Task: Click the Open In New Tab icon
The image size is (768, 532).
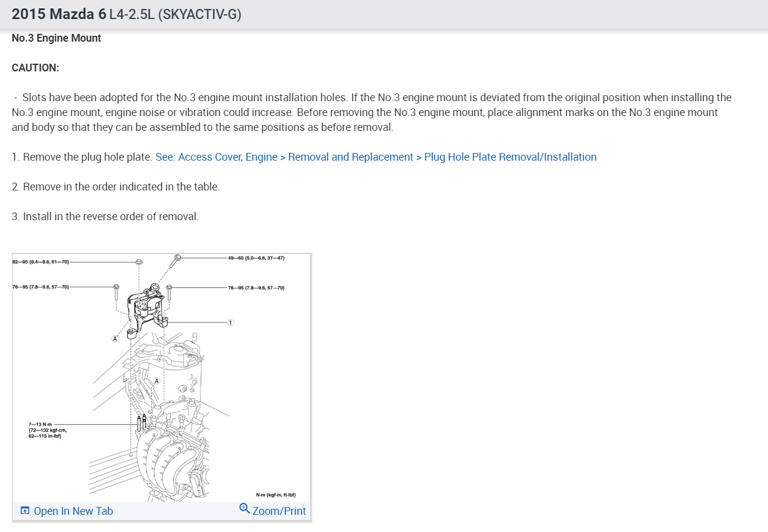Action: pos(25,511)
